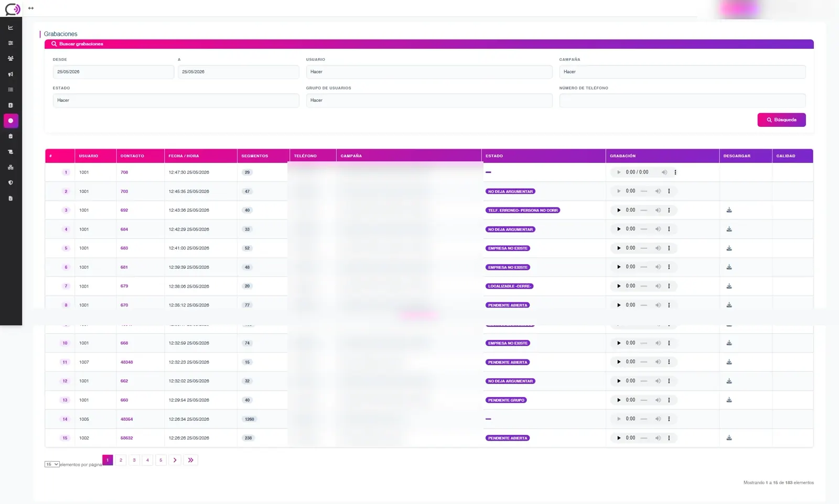Click the Búsqueda search button
839x504 pixels.
781,120
